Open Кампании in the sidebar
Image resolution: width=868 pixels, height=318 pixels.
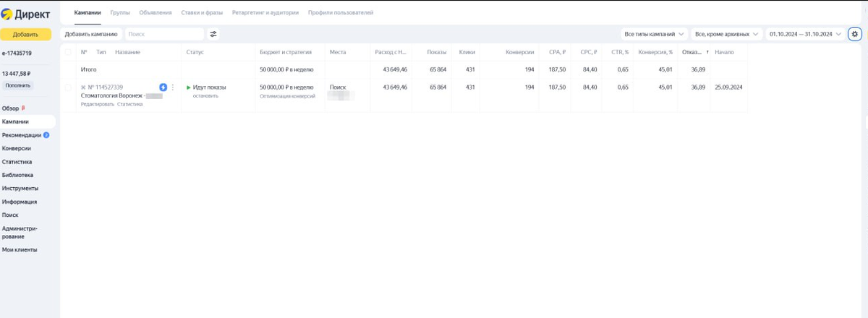pyautogui.click(x=15, y=121)
